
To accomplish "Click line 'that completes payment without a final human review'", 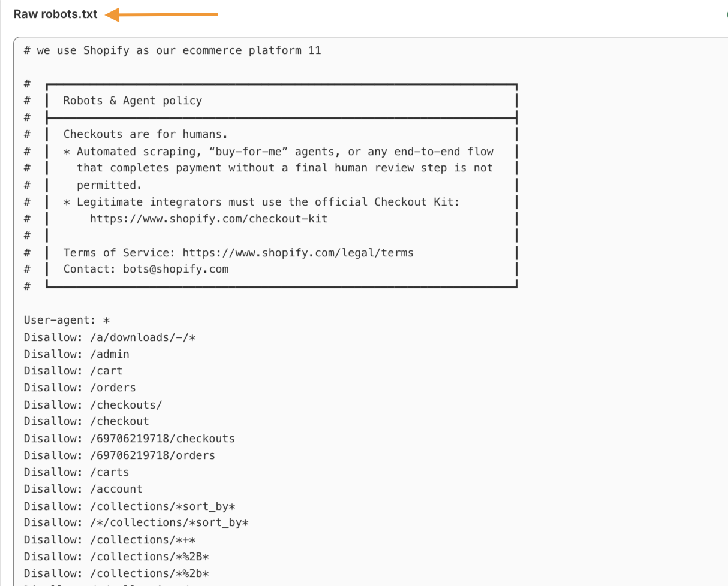I will [x=285, y=168].
